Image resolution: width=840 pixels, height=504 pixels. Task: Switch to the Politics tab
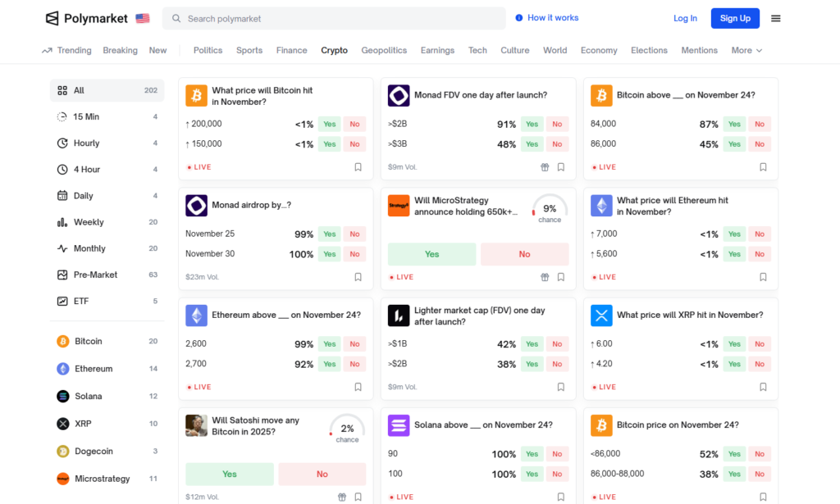[x=208, y=51]
